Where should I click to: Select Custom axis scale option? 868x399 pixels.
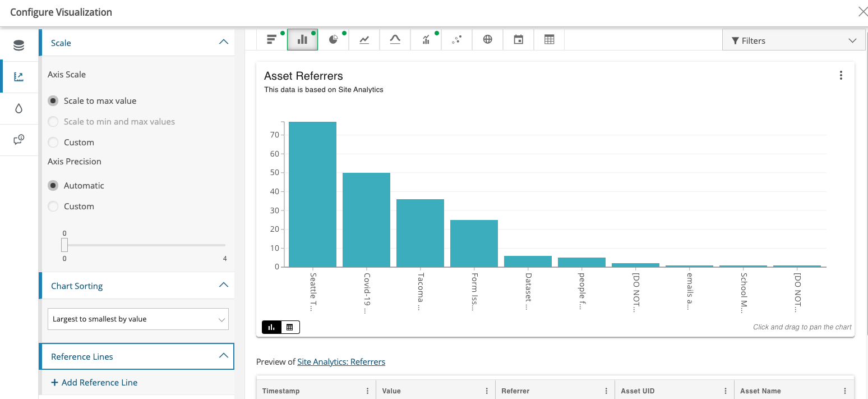[x=53, y=143]
